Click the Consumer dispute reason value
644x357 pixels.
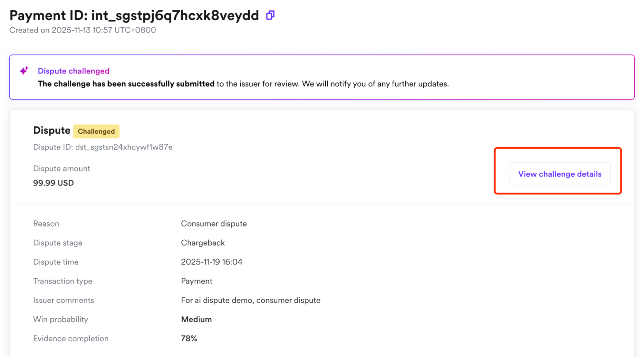(x=214, y=223)
